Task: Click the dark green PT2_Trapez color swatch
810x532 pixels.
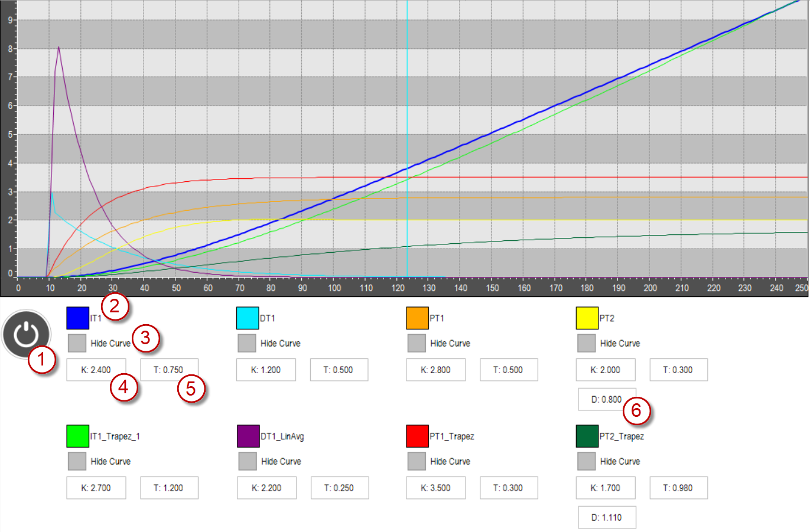Action: [x=587, y=436]
